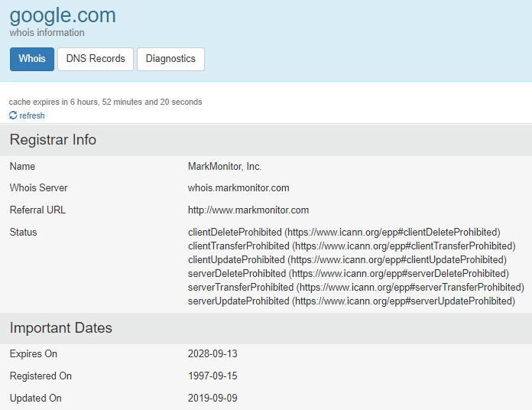Click the clientUpdateProhibited status line
Image resolution: width=532 pixels, height=410 pixels.
click(347, 259)
